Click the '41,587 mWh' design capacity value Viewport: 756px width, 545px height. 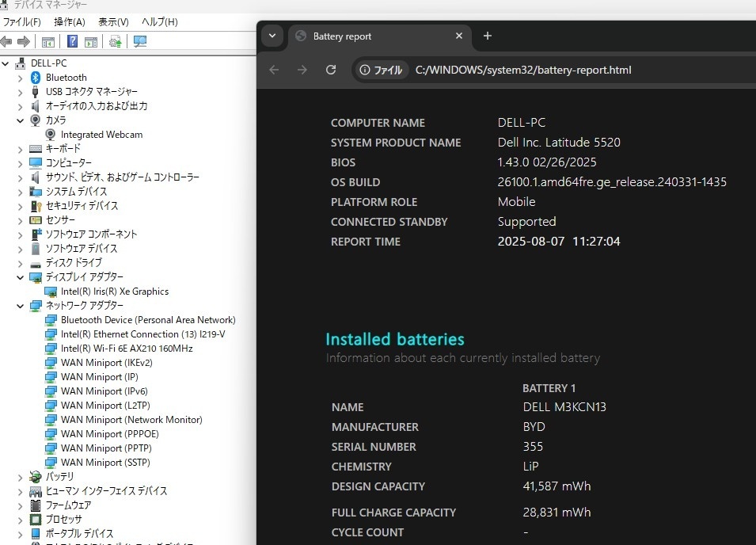tap(557, 486)
